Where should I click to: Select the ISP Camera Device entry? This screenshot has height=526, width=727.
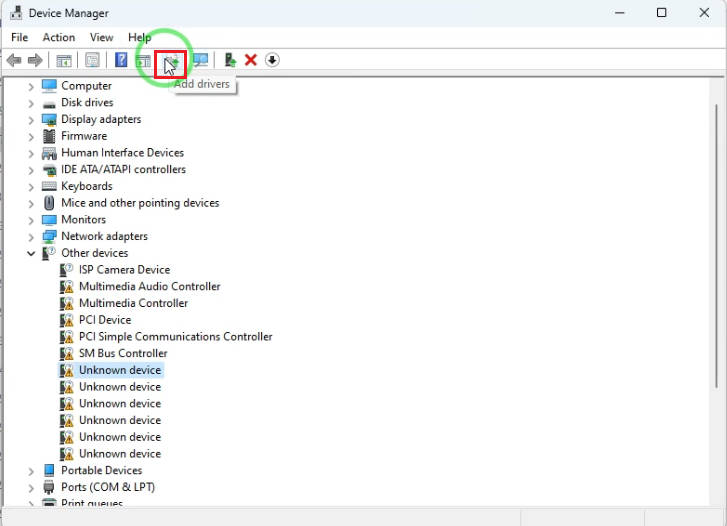[x=124, y=270]
